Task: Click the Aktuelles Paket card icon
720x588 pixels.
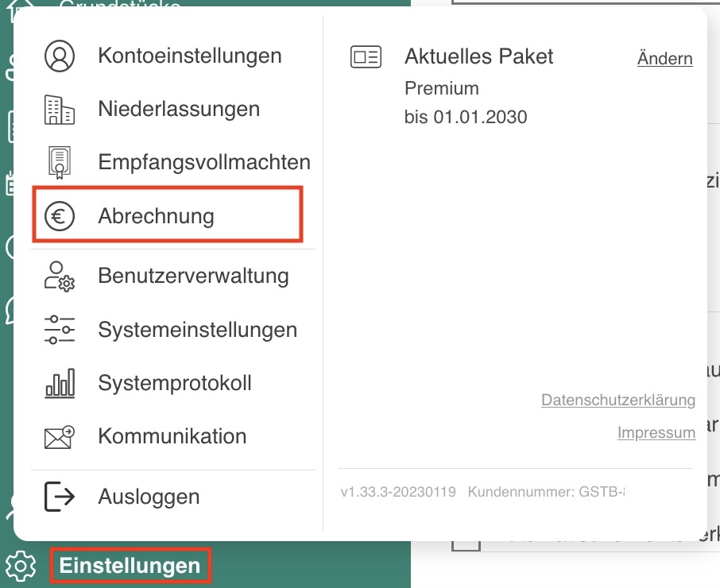Action: point(366,57)
